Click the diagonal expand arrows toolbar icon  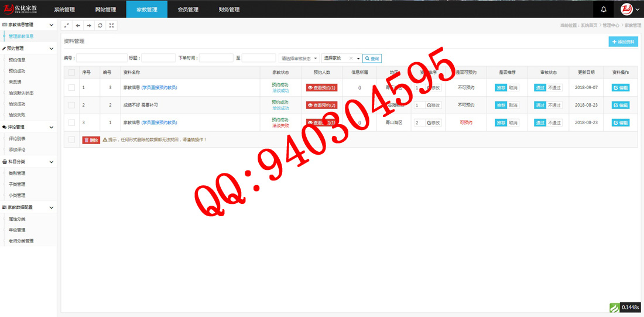click(67, 26)
